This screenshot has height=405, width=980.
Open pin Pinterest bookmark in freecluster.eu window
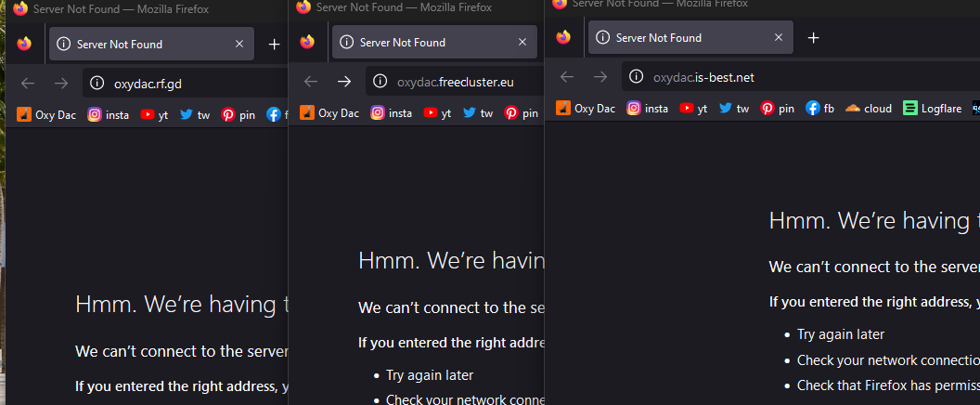click(x=522, y=113)
